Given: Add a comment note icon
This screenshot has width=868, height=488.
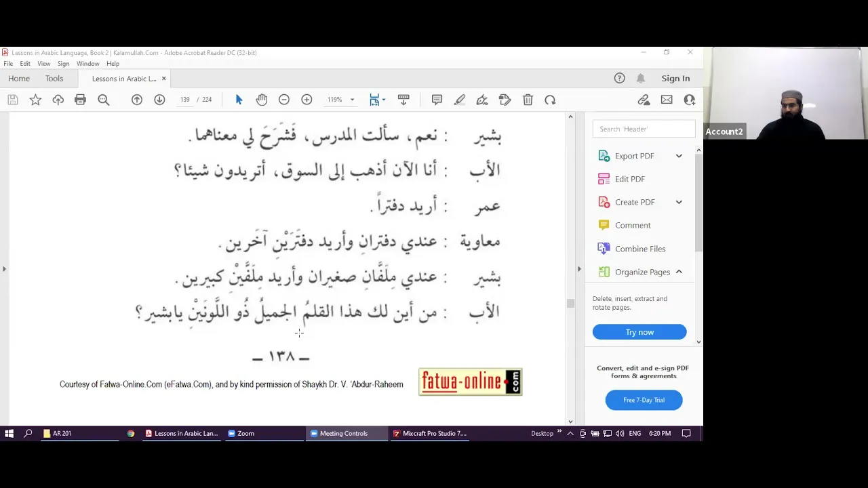Looking at the screenshot, I should [x=437, y=100].
